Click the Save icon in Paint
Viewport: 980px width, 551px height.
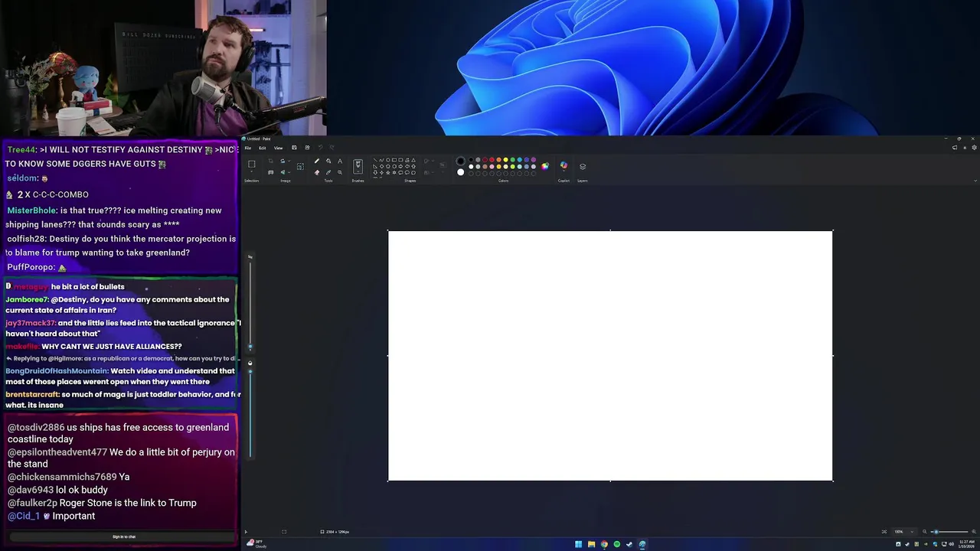point(294,148)
